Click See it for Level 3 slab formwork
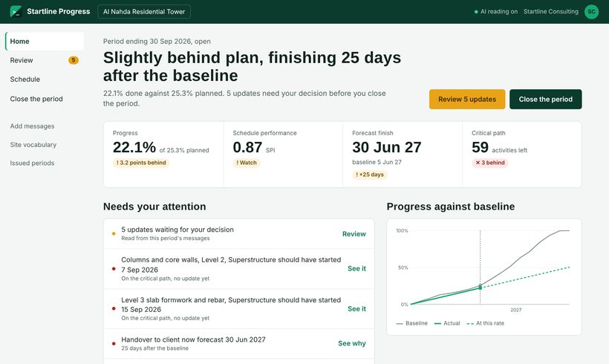The width and height of the screenshot is (609, 364). (356, 309)
